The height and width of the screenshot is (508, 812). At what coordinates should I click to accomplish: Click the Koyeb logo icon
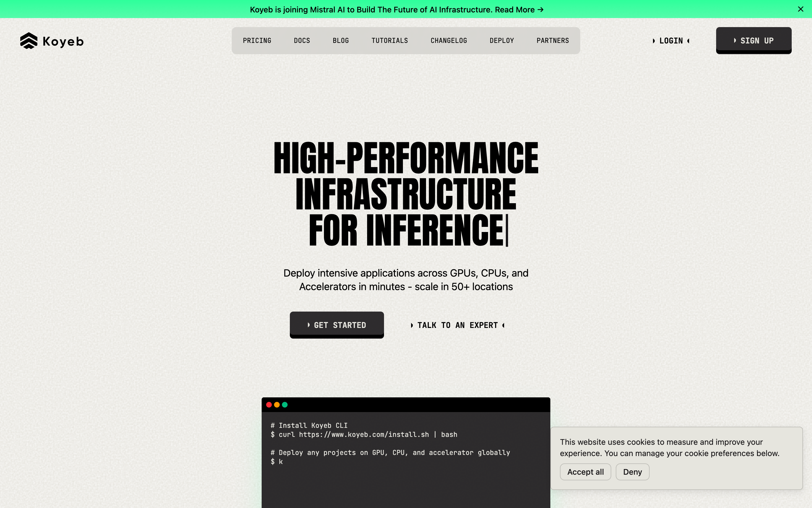(x=28, y=41)
